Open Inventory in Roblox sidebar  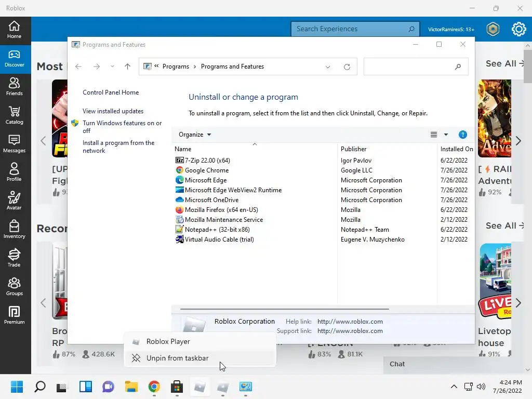14,230
